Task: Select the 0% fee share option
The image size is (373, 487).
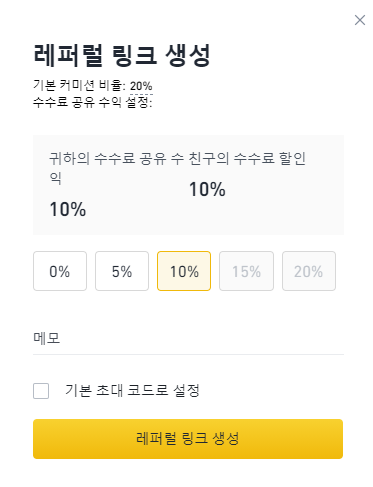Action: [x=60, y=271]
